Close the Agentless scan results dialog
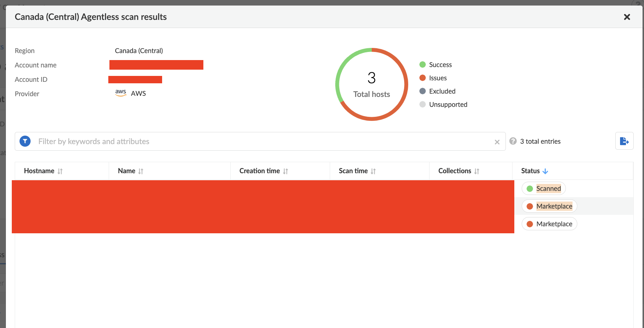This screenshot has height=328, width=644. coord(627,17)
